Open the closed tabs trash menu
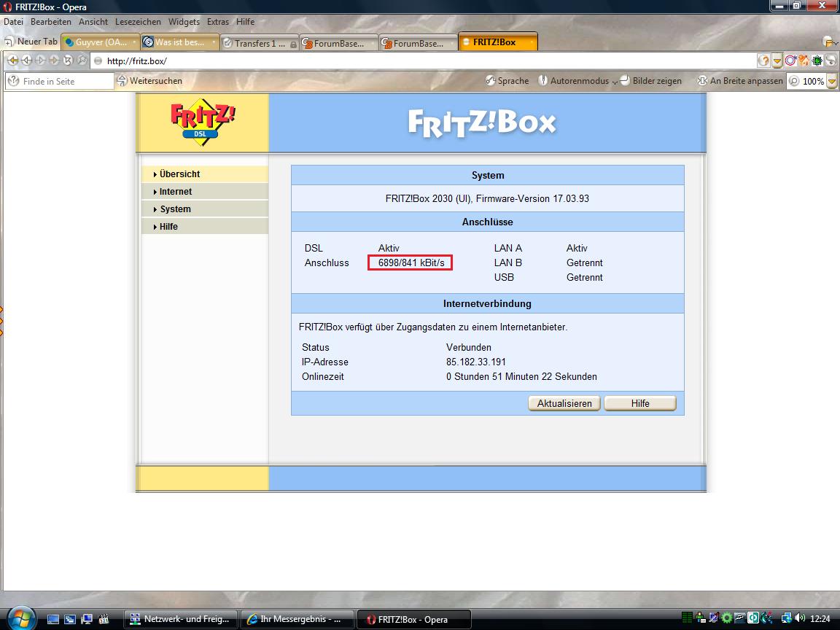 tap(830, 42)
